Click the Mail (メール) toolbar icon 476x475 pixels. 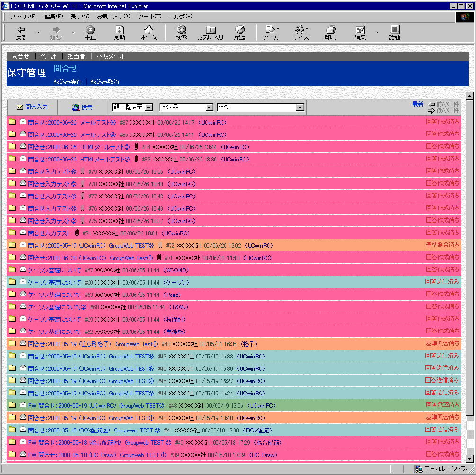[x=270, y=32]
